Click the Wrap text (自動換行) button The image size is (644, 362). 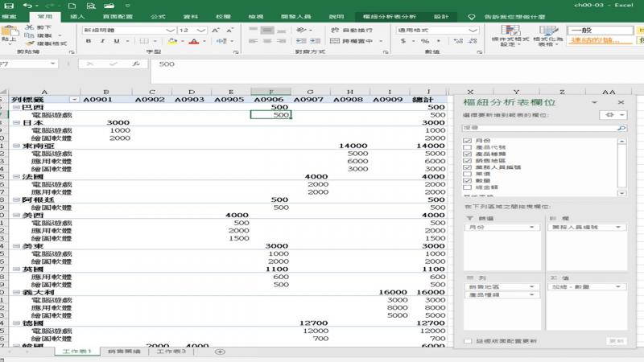[x=352, y=30]
